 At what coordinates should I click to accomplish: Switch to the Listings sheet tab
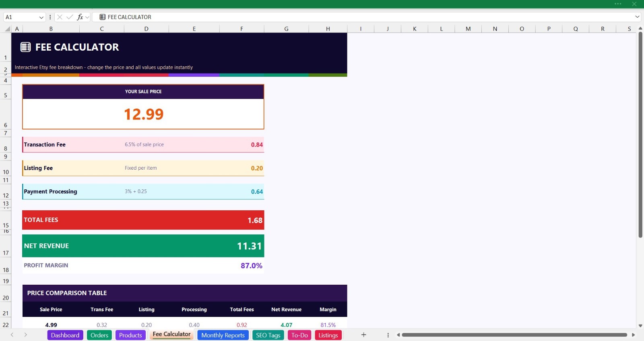(328, 335)
